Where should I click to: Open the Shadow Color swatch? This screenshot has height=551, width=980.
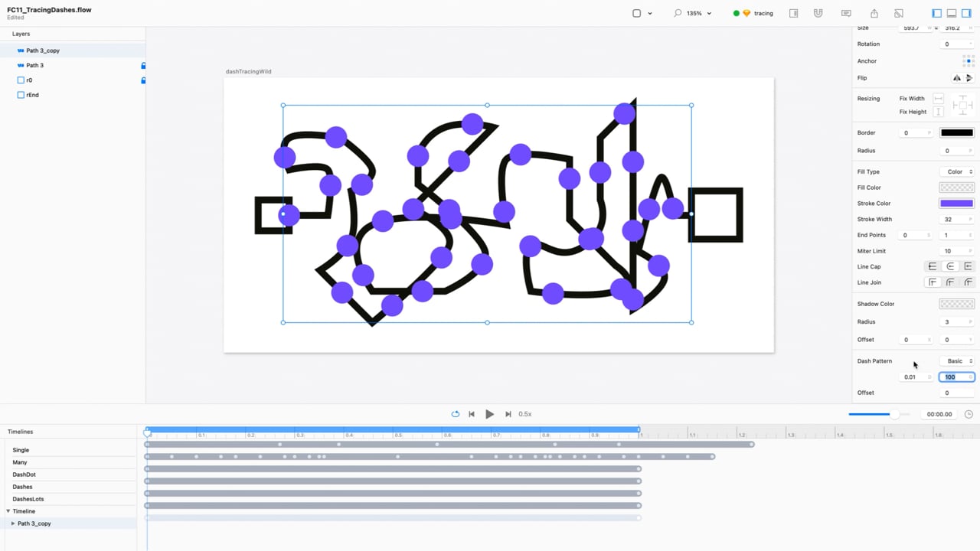pyautogui.click(x=957, y=304)
